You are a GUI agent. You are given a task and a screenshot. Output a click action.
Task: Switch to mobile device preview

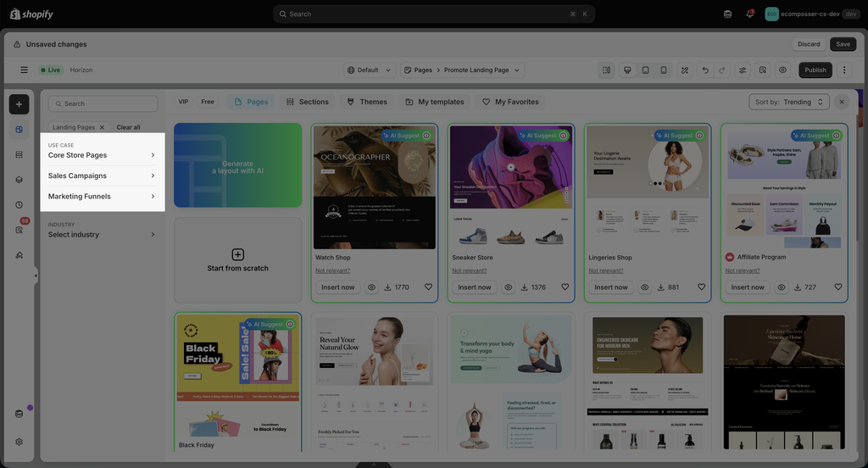click(x=664, y=70)
